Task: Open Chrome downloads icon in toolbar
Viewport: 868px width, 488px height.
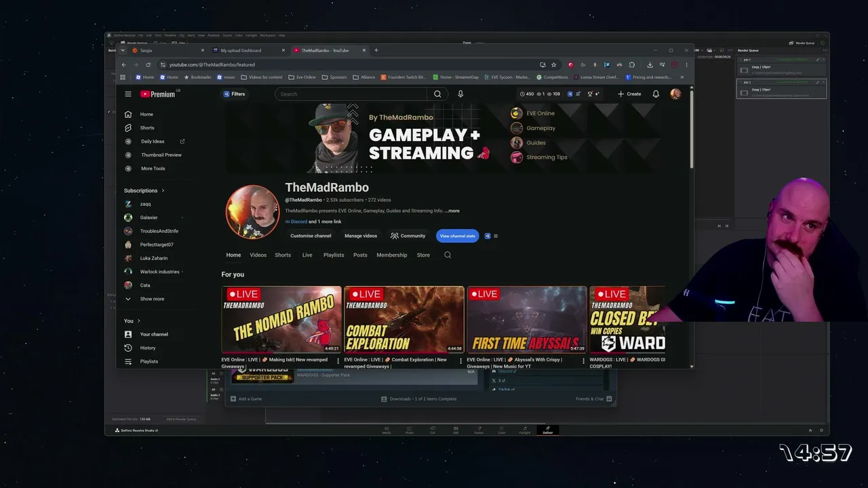Action: (x=650, y=64)
